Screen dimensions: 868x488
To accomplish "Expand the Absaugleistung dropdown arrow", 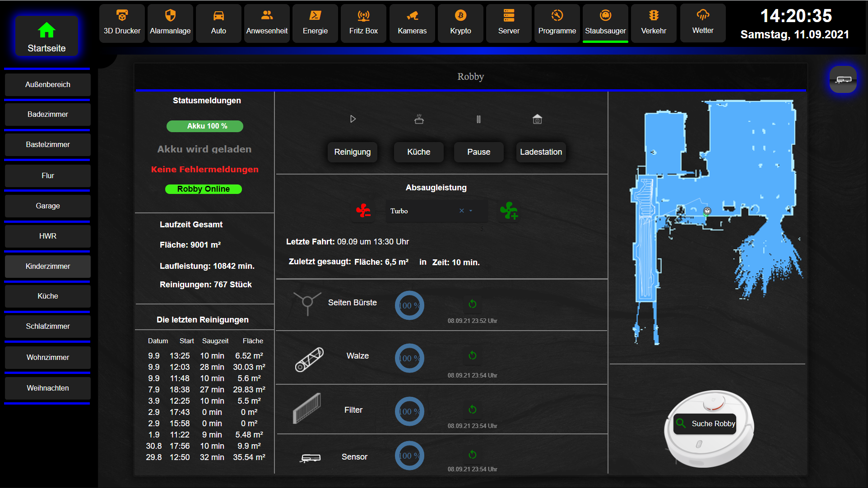I will coord(471,211).
